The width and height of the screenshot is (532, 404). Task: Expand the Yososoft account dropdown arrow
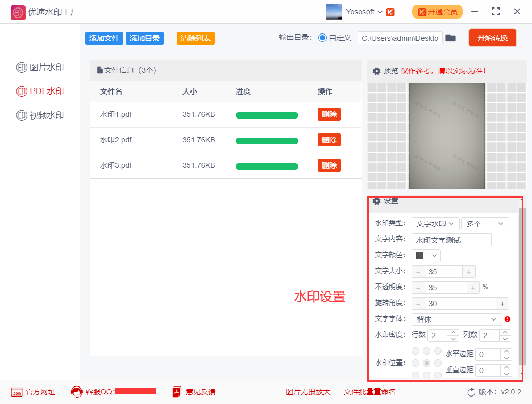(380, 12)
